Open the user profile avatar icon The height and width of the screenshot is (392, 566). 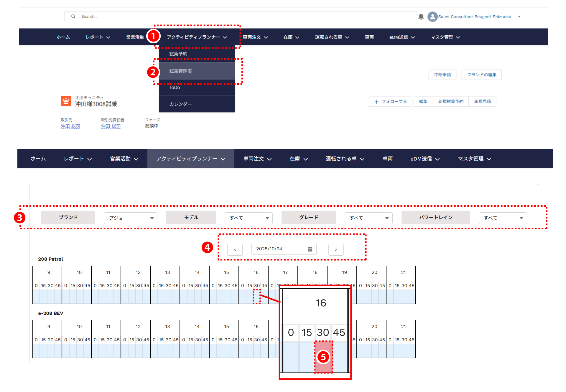(432, 17)
